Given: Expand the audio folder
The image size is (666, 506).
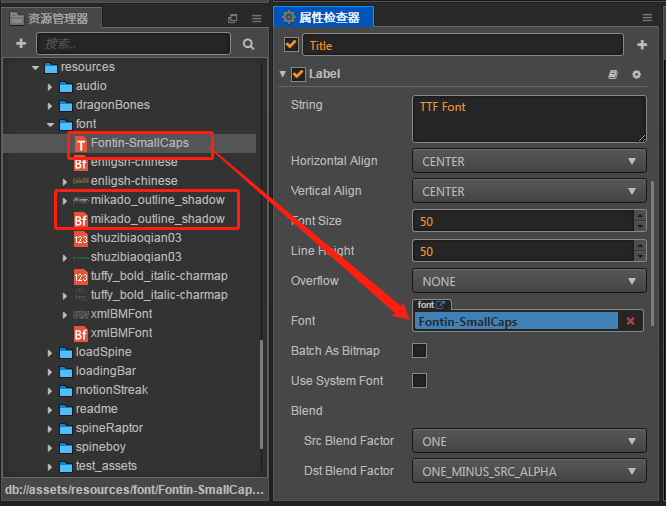Looking at the screenshot, I should point(50,87).
